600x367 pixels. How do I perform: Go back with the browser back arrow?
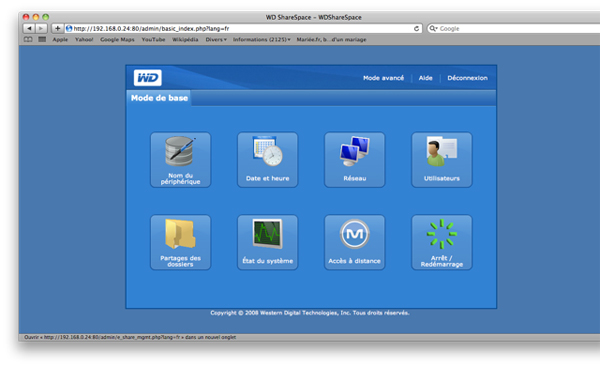point(29,28)
